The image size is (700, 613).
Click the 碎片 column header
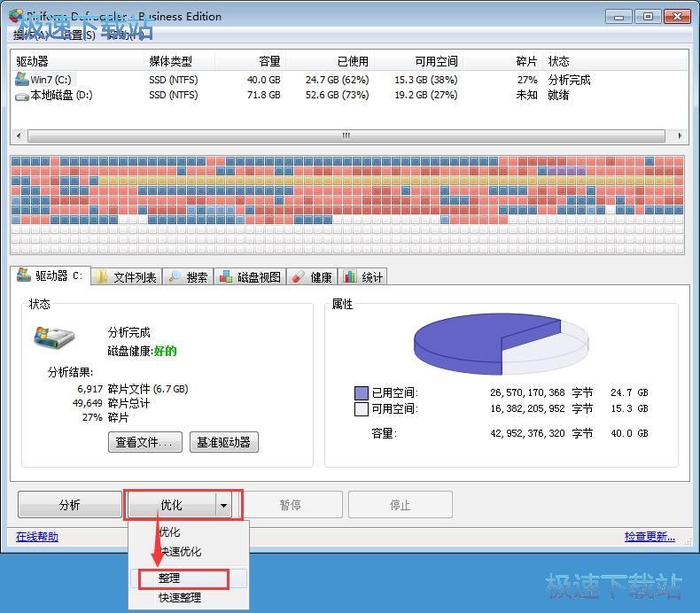502,61
